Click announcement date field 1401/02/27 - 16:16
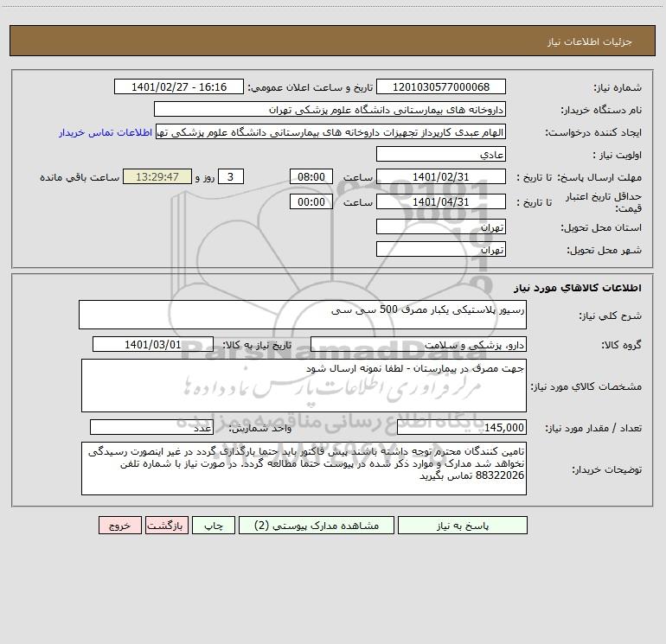Screen dimensions: 666x644 coord(179,86)
